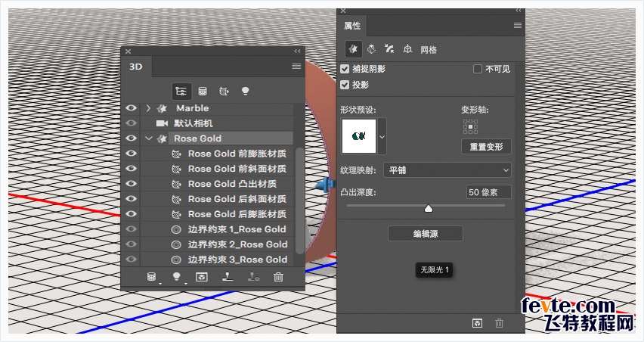Add new light from 3D panel footer
This screenshot has height=342, width=644.
pyautogui.click(x=177, y=277)
